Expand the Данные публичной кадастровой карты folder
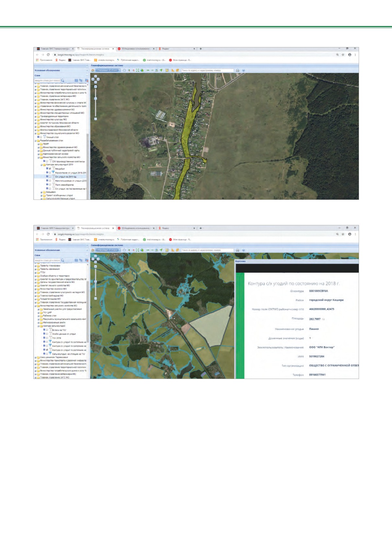Screen dimensions: 392x555 38,151
